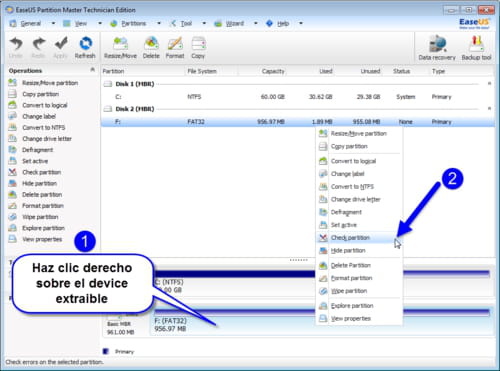This screenshot has height=371, width=500.
Task: Choose Convert to NTFS in Operations panel
Action: tap(37, 128)
